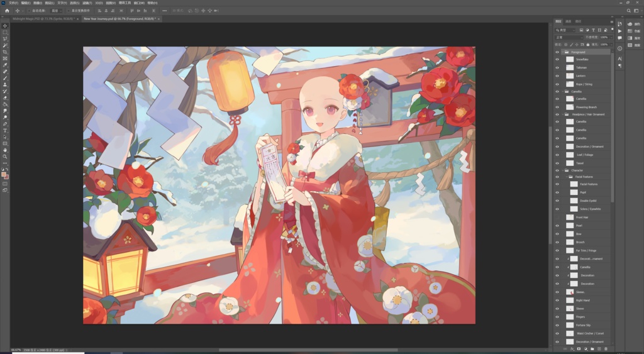Hide the Tassel layer
This screenshot has height=354, width=644.
tap(557, 163)
